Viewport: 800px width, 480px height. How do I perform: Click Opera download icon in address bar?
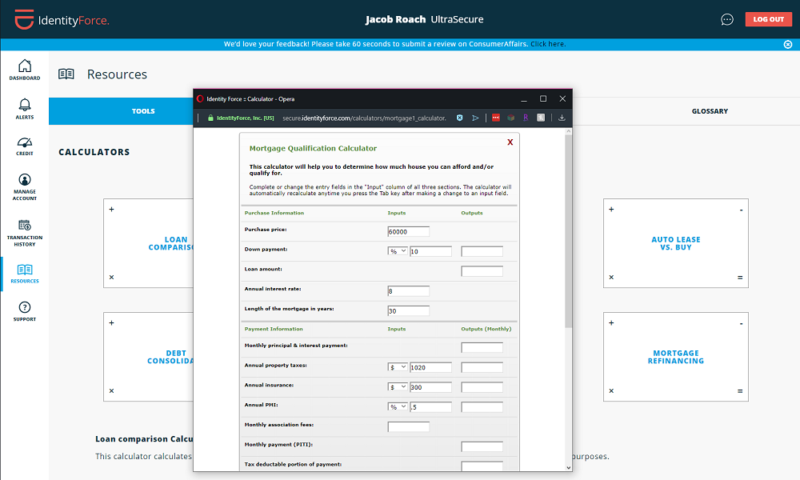[562, 118]
